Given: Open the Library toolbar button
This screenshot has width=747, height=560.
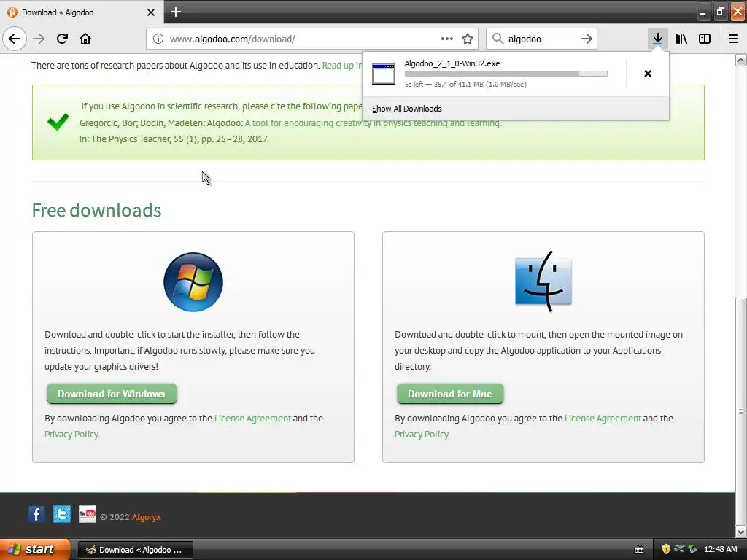Looking at the screenshot, I should [x=681, y=39].
